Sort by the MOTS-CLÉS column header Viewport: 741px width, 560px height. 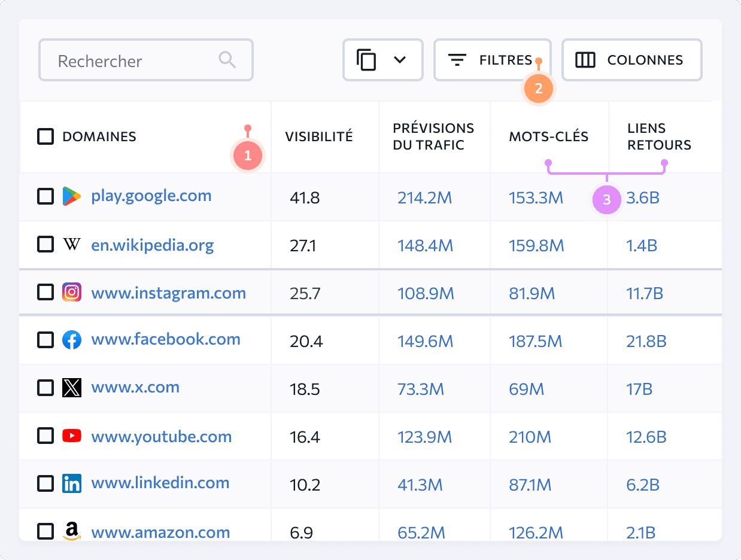pyautogui.click(x=549, y=136)
